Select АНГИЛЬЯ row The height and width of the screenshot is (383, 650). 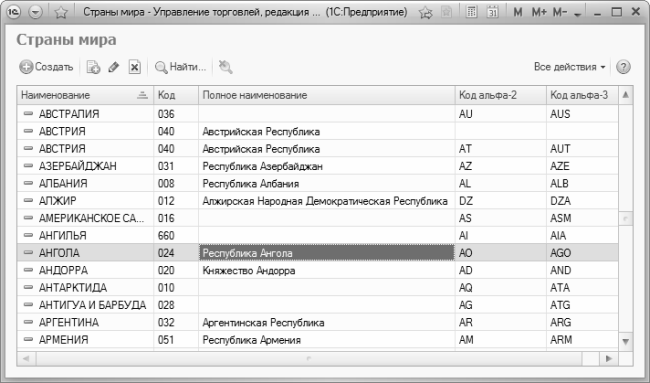pyautogui.click(x=318, y=235)
